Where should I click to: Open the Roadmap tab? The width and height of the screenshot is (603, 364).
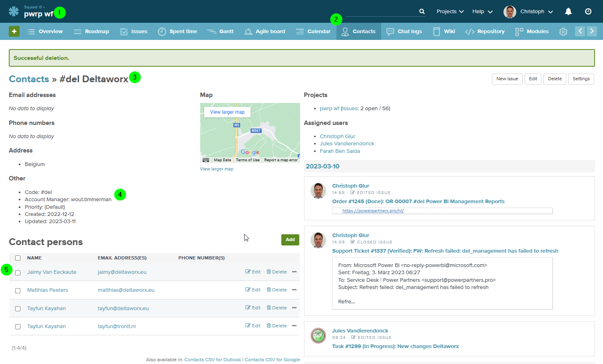tap(92, 31)
